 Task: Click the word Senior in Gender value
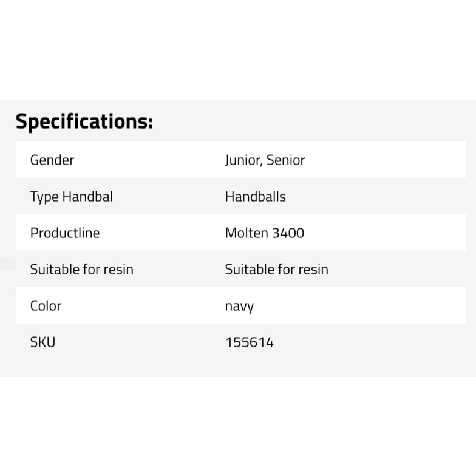coord(285,160)
